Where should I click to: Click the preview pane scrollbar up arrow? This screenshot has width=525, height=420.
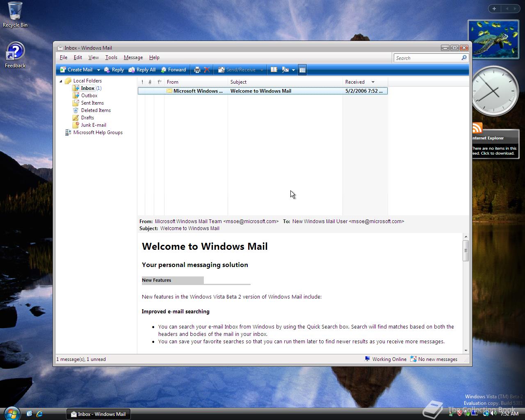[466, 237]
